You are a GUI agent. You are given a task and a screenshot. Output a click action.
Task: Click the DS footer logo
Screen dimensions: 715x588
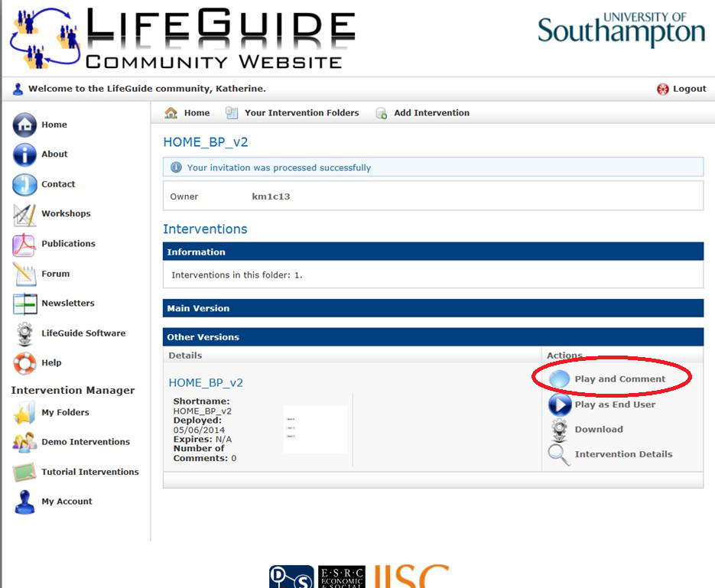(x=291, y=577)
